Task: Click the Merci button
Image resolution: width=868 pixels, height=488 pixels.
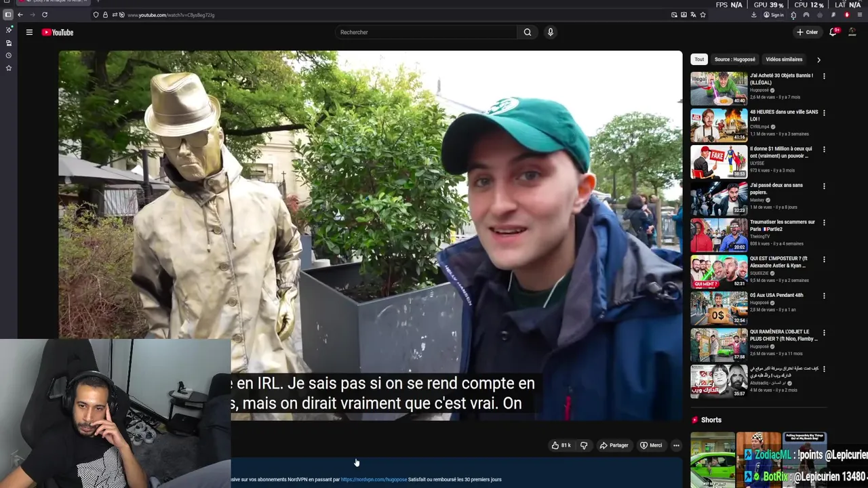Action: (651, 445)
